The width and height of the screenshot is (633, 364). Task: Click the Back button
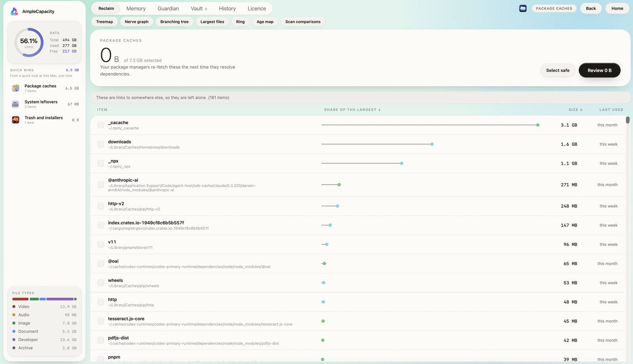[x=591, y=8]
